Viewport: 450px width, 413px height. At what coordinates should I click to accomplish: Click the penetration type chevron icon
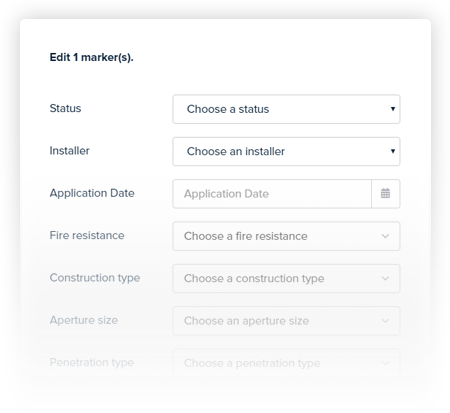coord(385,363)
